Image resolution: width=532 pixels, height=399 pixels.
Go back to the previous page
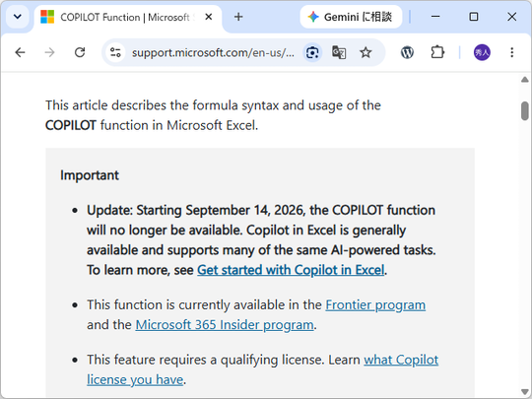click(x=21, y=52)
